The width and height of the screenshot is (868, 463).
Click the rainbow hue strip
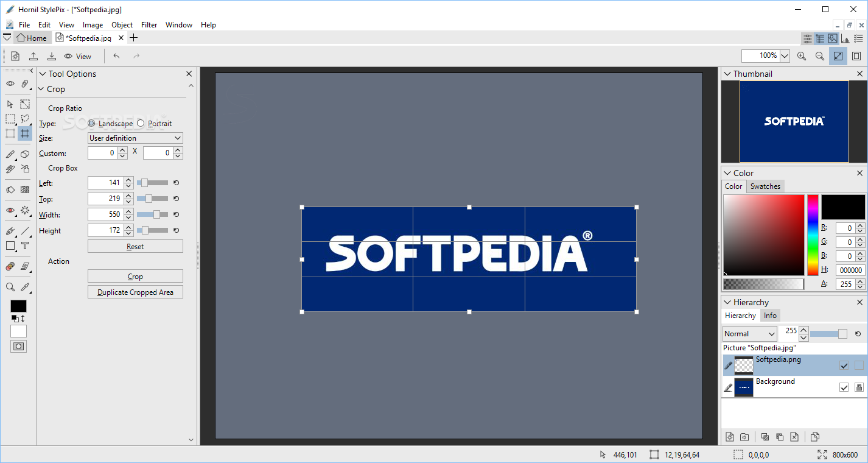813,235
